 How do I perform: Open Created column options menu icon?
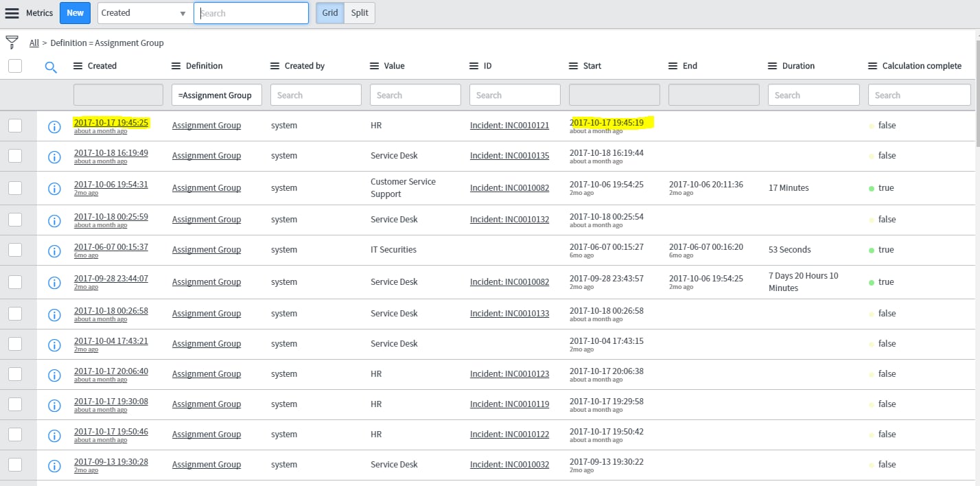(x=78, y=66)
